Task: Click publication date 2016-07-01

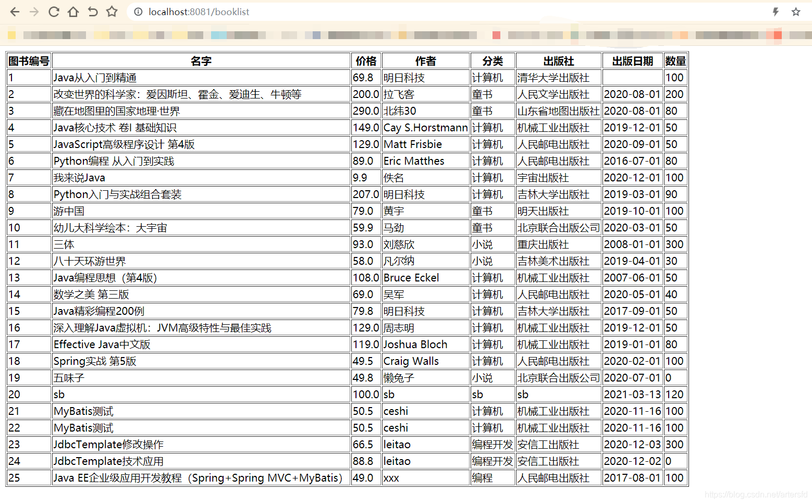Action: pyautogui.click(x=633, y=161)
